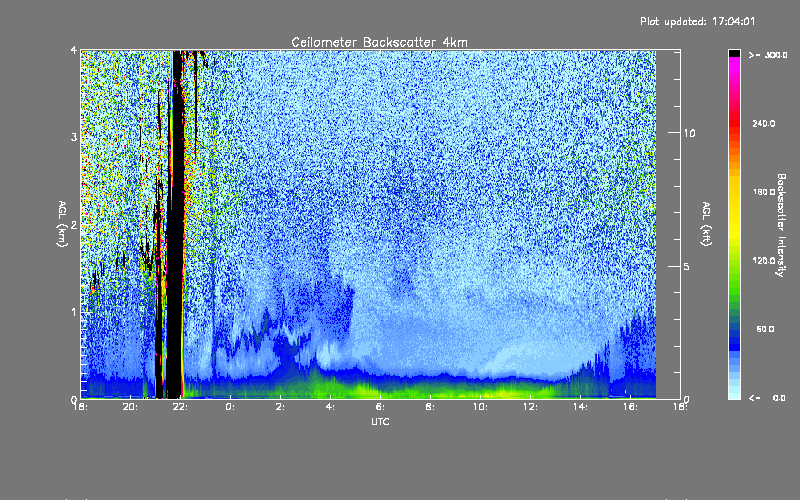Click the '4' tick on the AGL (km) axis

coord(74,51)
